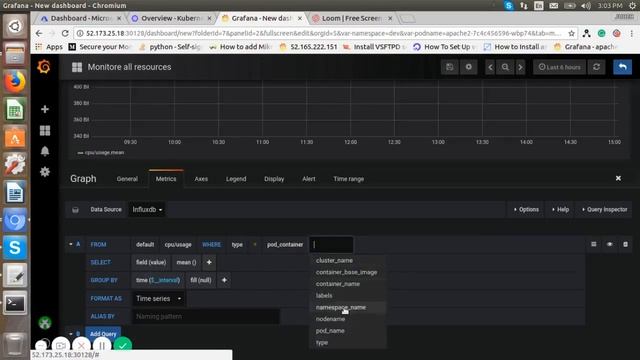Viewport: 640px width, 360px height.
Task: Close the Graph panel editor with X
Action: point(618,178)
